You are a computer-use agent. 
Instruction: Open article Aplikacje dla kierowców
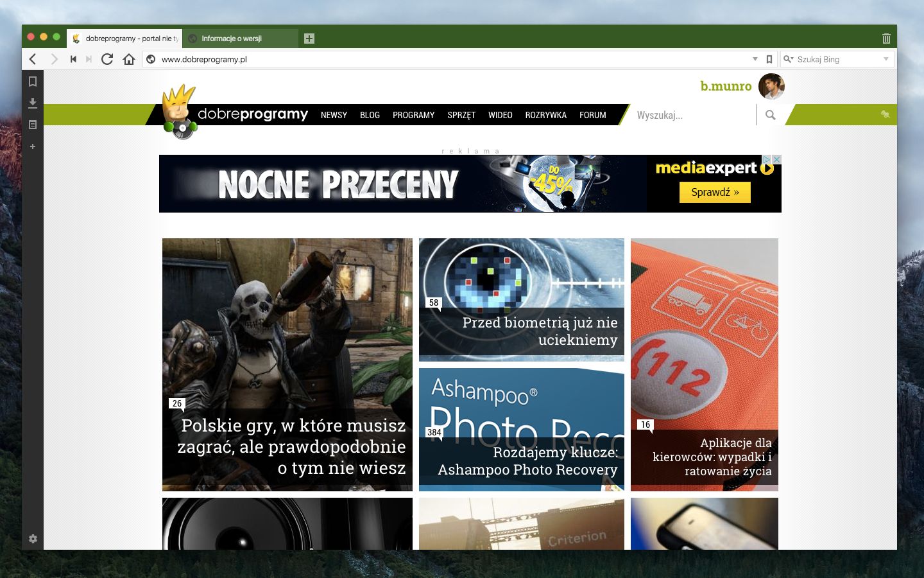[705, 365]
